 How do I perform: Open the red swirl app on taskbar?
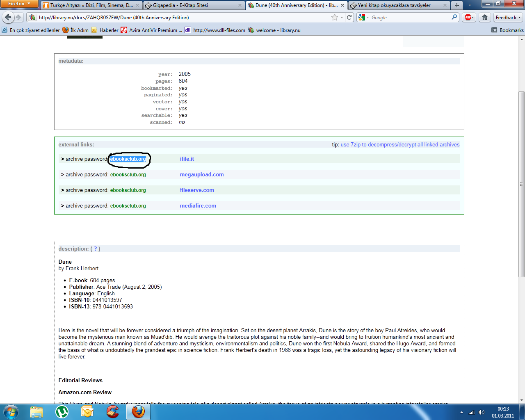[112, 411]
